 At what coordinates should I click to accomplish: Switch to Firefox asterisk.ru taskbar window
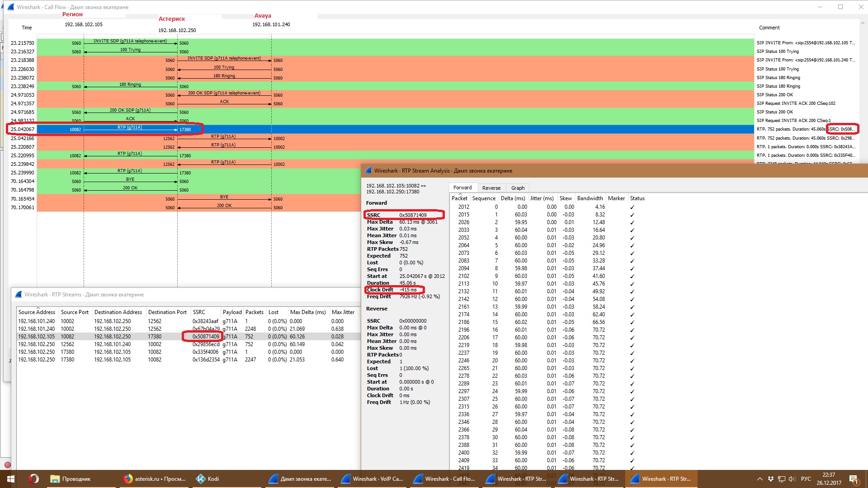[155, 479]
